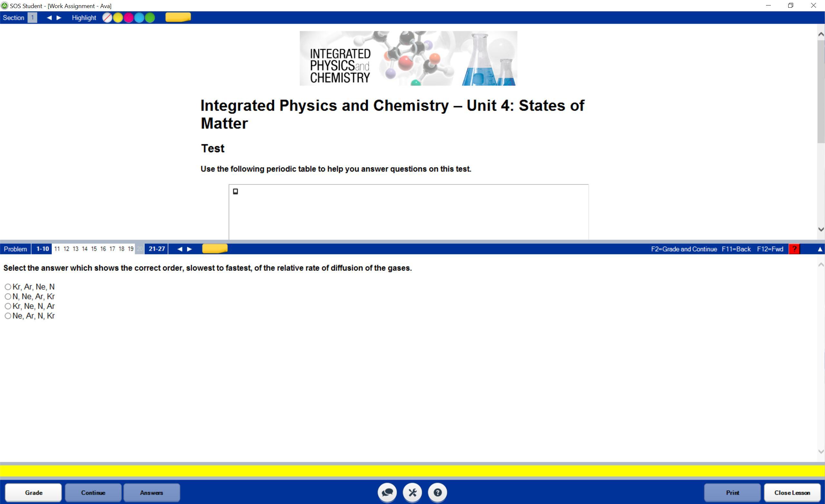This screenshot has width=825, height=504.
Task: Click the Print button
Action: point(732,492)
